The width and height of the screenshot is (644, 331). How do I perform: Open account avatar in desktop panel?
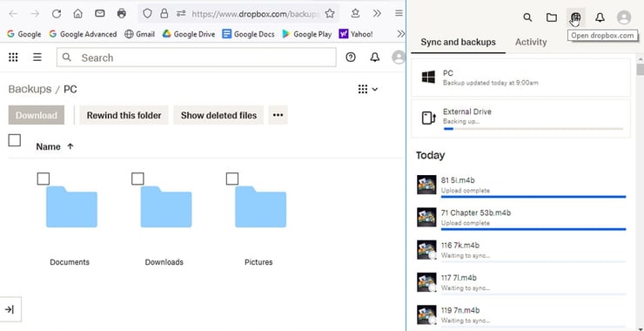[x=624, y=17]
